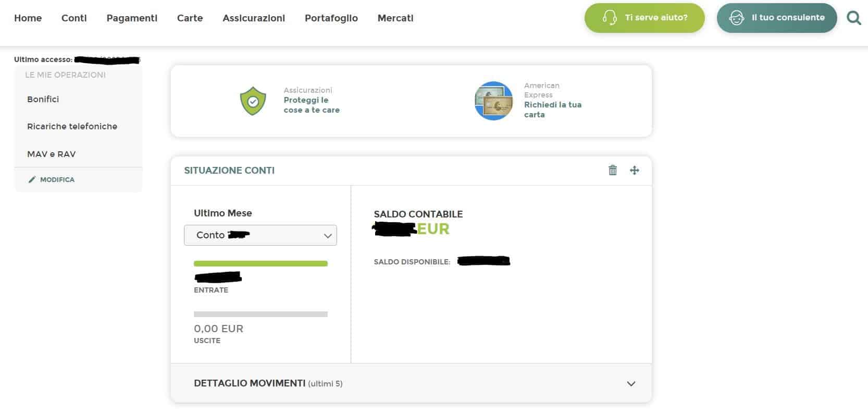Go to Pagamenti menu

(x=132, y=18)
